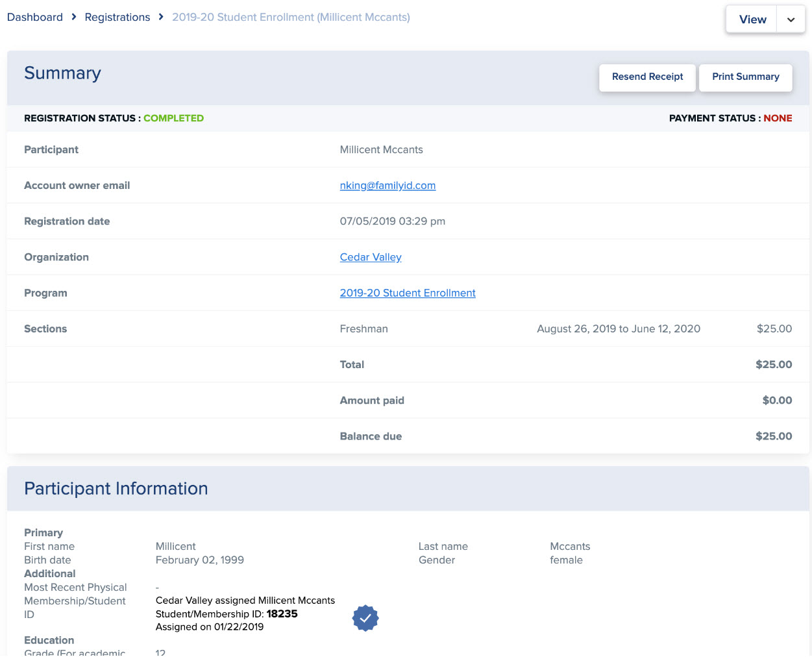Click the View button
This screenshot has width=812, height=657.
click(x=752, y=19)
